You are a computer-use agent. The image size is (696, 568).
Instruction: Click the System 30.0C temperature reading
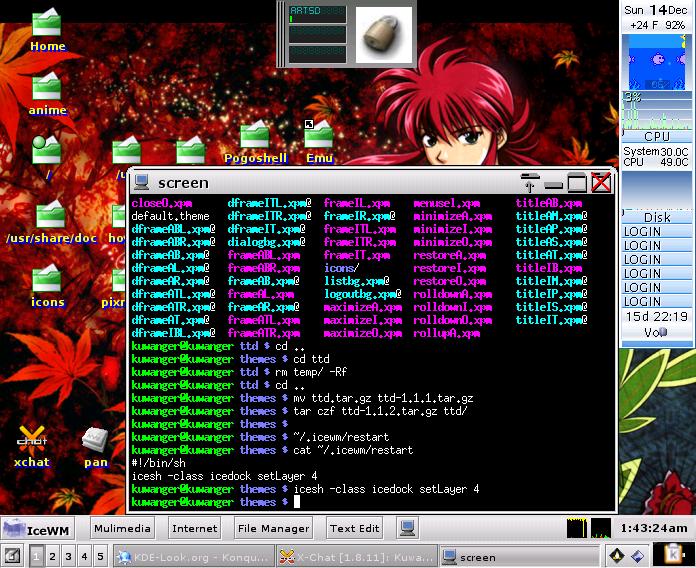point(656,151)
